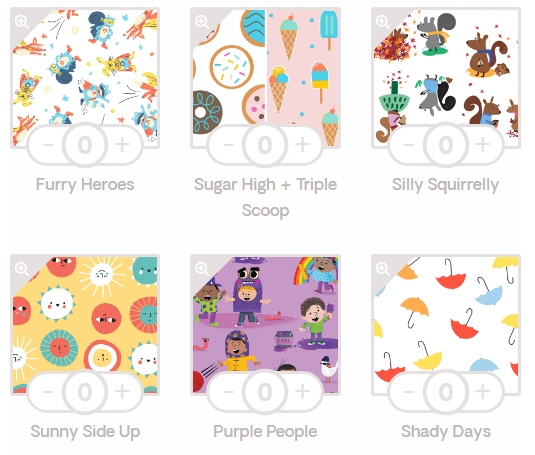The image size is (535, 455).
Task: Increase Furry Heroes quantity with plus
Action: (x=122, y=145)
